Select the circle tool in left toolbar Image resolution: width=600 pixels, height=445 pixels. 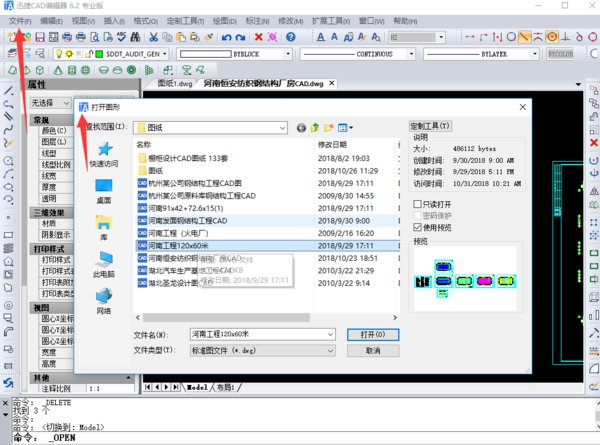coord(8,161)
